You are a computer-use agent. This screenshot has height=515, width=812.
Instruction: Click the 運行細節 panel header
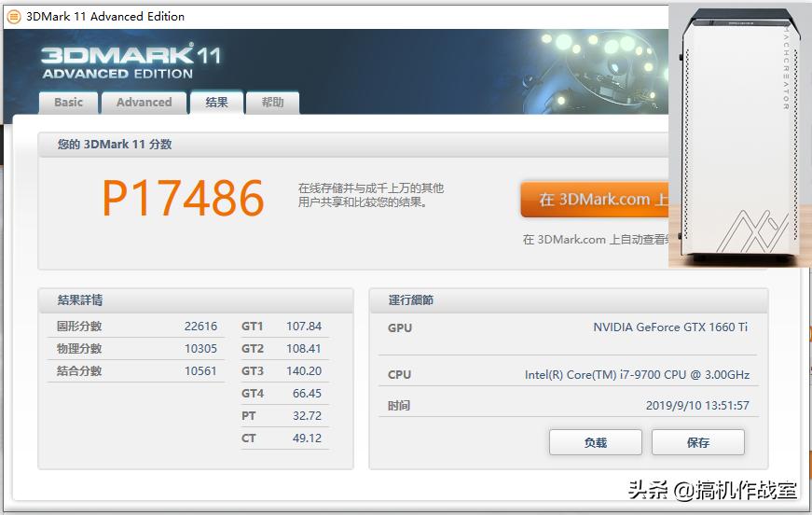[x=569, y=300]
